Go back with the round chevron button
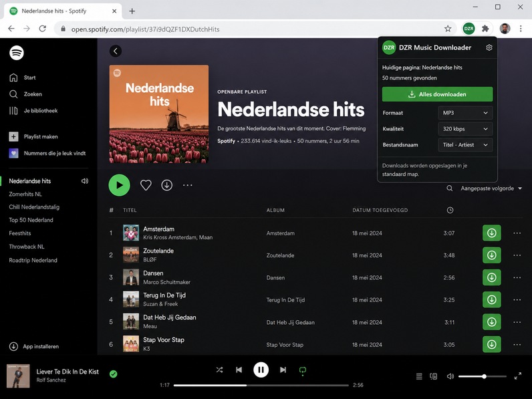532x399 pixels. [x=116, y=51]
